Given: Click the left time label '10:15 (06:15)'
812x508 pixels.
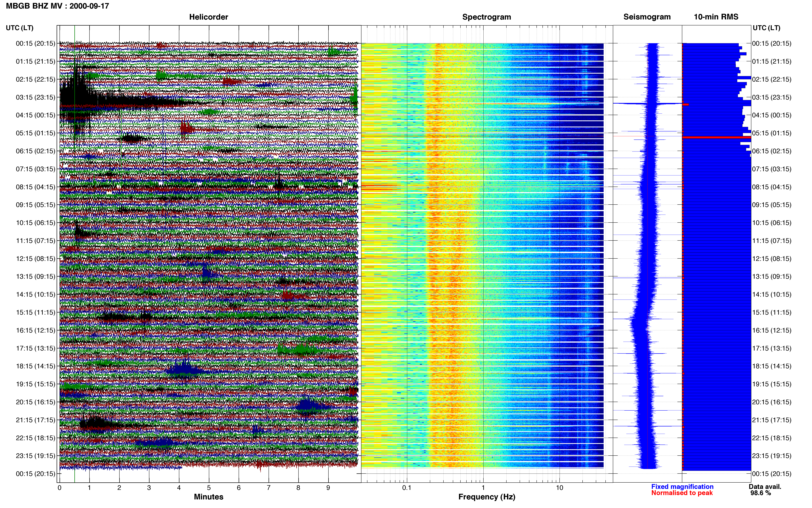Looking at the screenshot, I should pyautogui.click(x=36, y=223).
